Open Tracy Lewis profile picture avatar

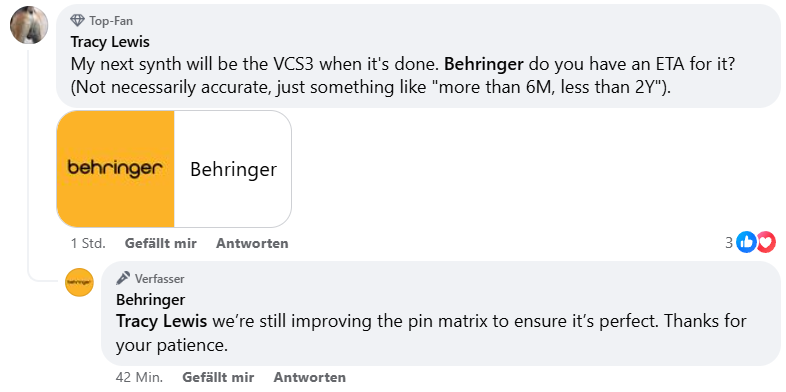tap(29, 25)
